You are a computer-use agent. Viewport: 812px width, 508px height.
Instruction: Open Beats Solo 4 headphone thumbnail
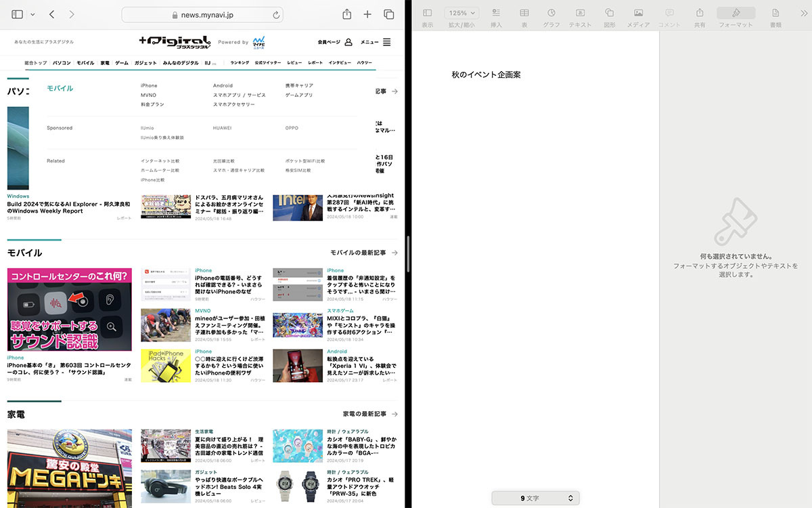point(166,486)
